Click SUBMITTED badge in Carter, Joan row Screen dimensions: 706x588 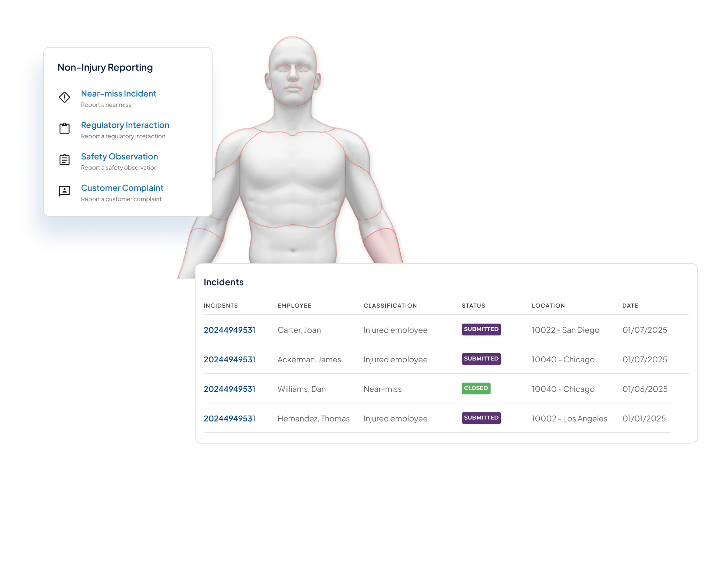pyautogui.click(x=481, y=329)
